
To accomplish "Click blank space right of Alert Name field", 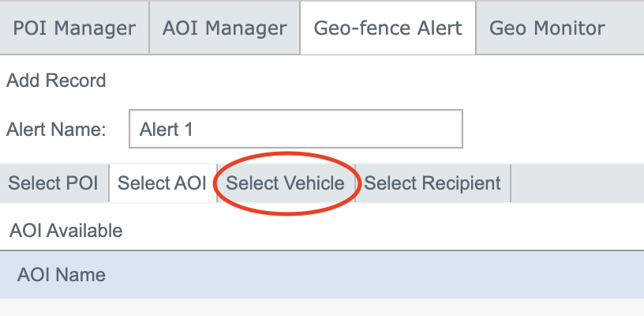I will click(x=552, y=129).
